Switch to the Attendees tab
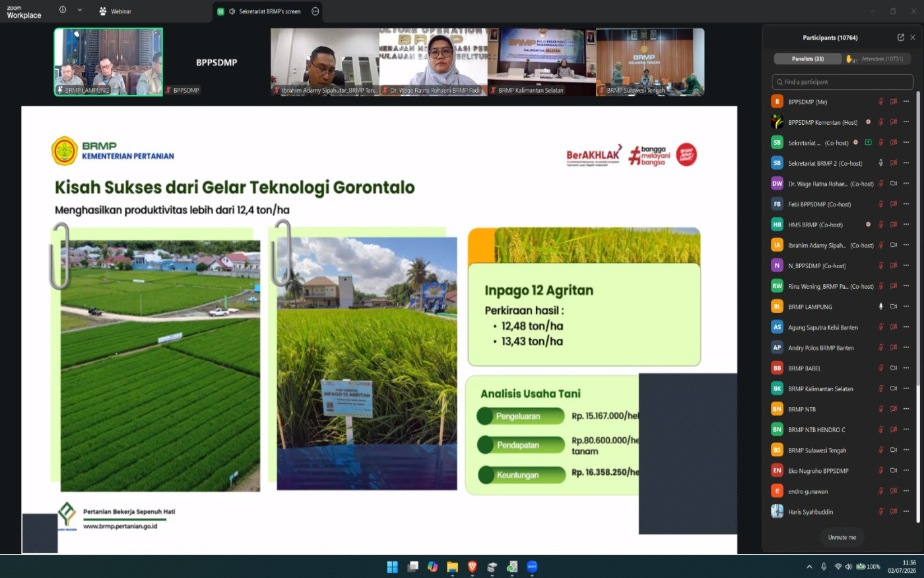924x578 pixels. pyautogui.click(x=877, y=59)
